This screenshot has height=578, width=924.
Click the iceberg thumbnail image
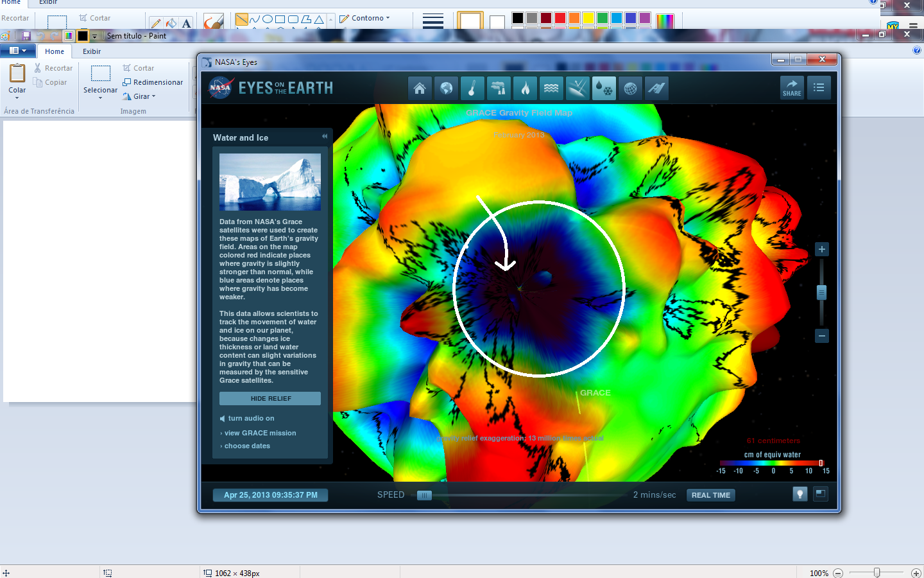[x=270, y=182]
